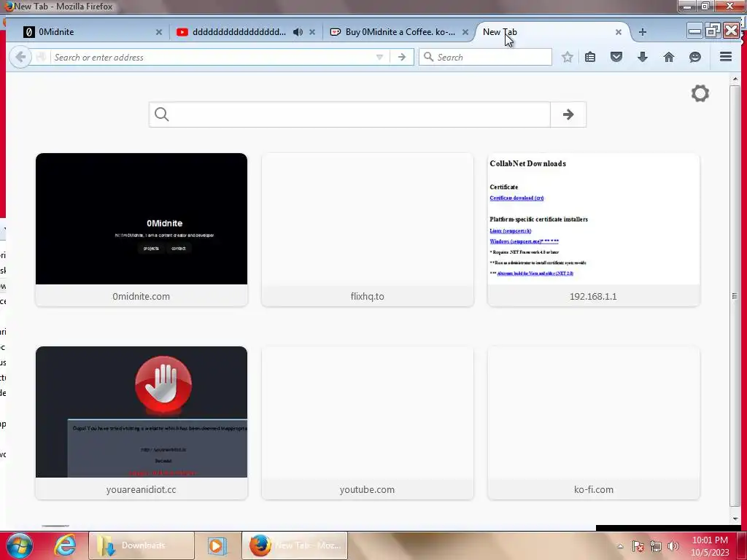This screenshot has width=747, height=560.
Task: Switch to Buy 0Midnite a Coffee tab
Action: [400, 32]
